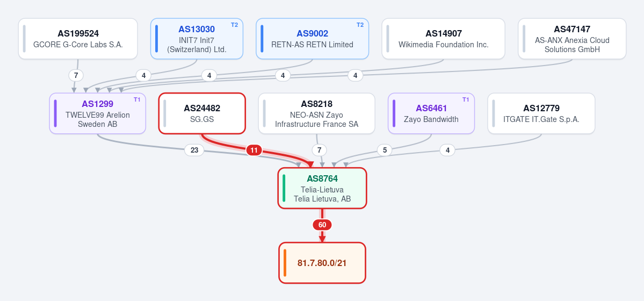Open the AS14907 Wikimedia Foundation node
The image size is (644, 301).
point(443,39)
